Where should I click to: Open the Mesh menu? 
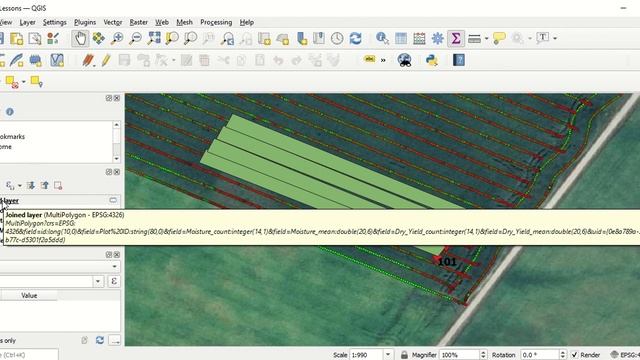184,22
